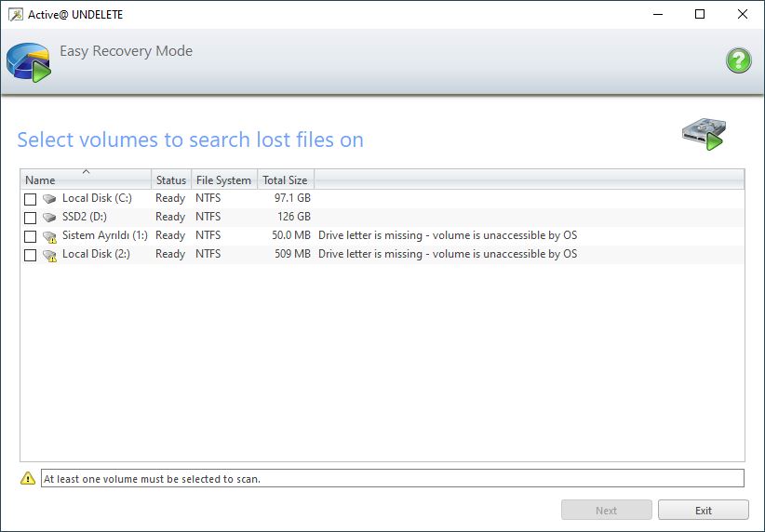The height and width of the screenshot is (532, 765).
Task: Click the 126 GB size value
Action: [294, 217]
